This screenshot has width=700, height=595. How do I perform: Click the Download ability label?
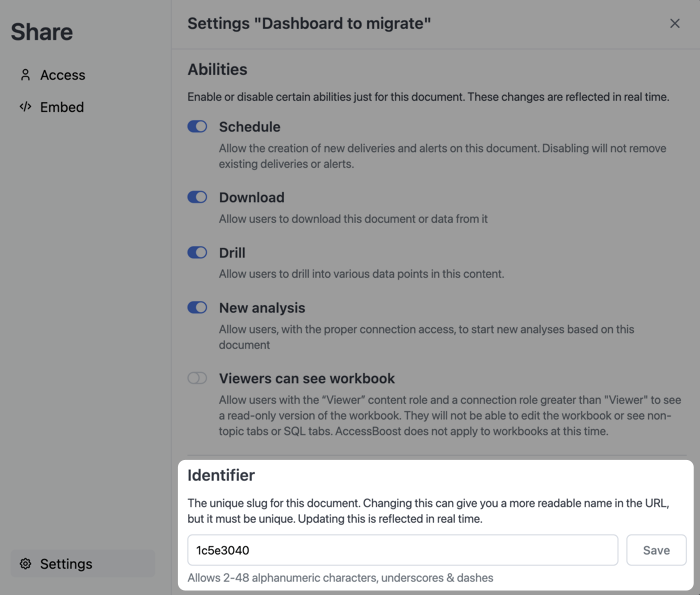(x=251, y=198)
